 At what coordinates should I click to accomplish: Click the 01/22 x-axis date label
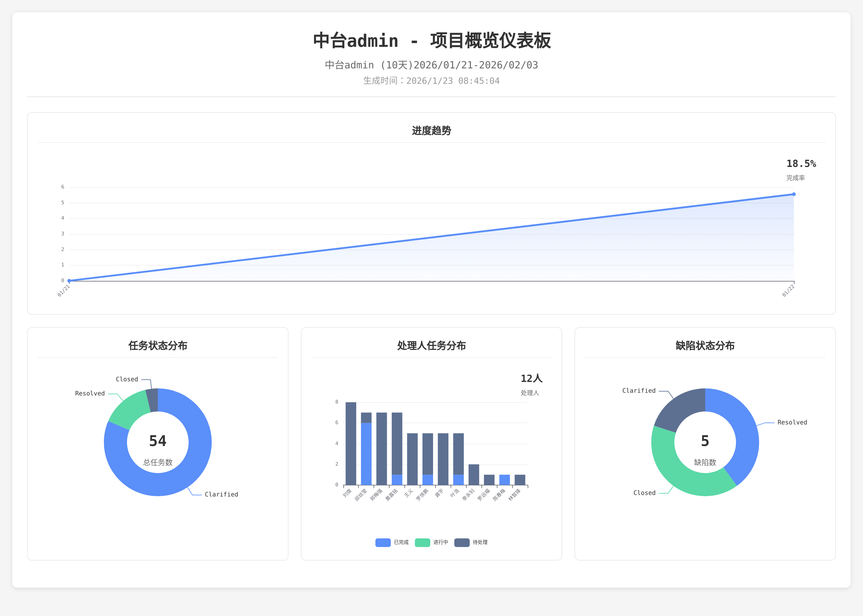click(788, 290)
